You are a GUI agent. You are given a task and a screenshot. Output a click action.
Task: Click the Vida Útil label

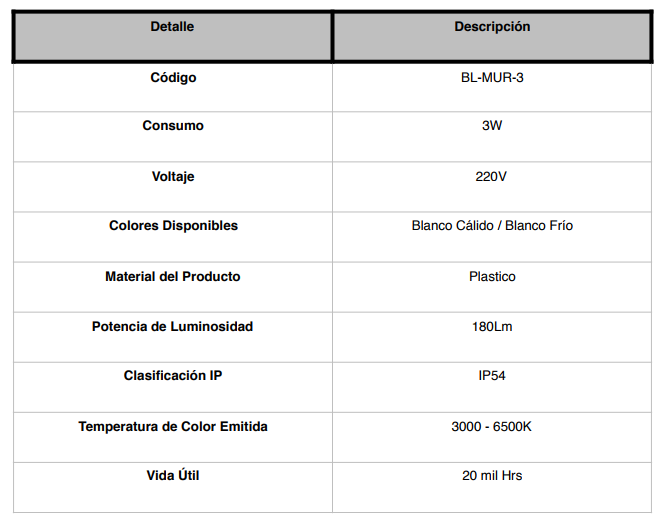coord(173,475)
